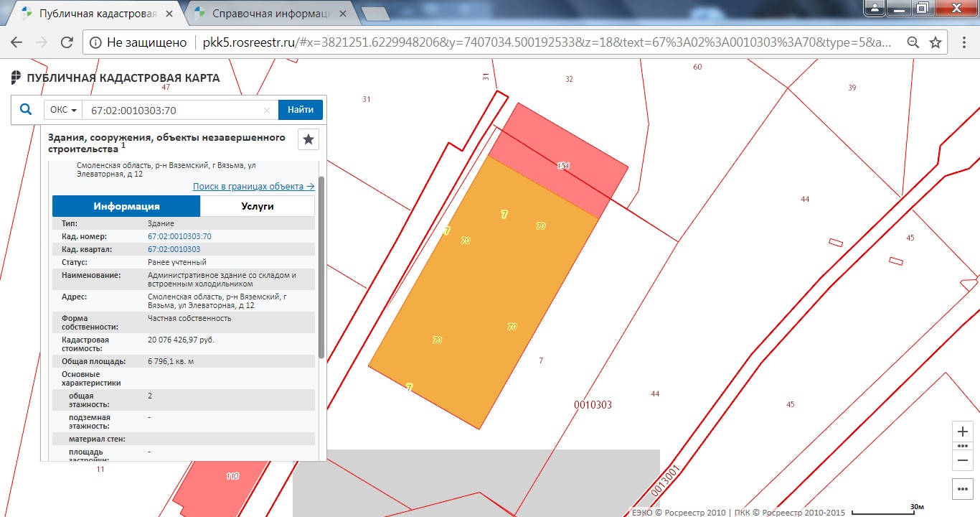Image resolution: width=980 pixels, height=517 pixels.
Task: Switch to the Услуги tab
Action: [256, 206]
